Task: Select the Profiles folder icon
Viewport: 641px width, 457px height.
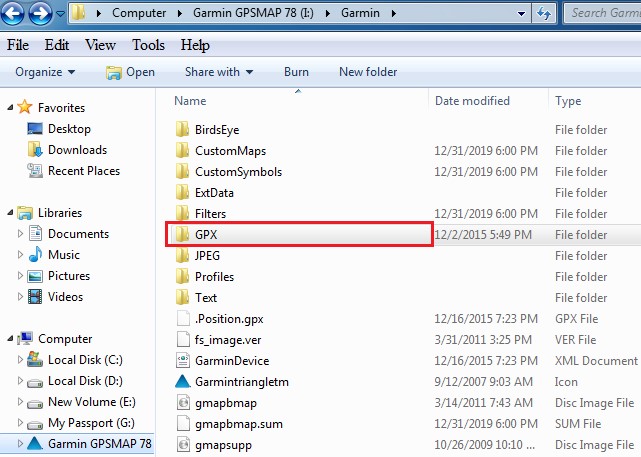Action: tap(182, 276)
